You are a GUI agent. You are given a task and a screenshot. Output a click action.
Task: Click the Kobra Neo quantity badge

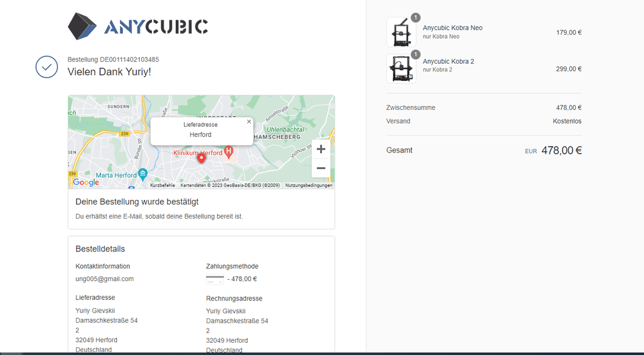click(415, 17)
